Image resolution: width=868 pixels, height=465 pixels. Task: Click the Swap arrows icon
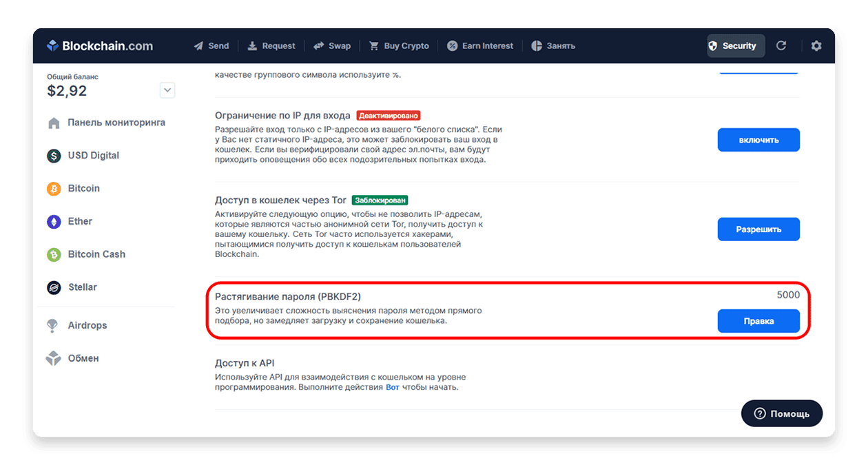(x=318, y=46)
